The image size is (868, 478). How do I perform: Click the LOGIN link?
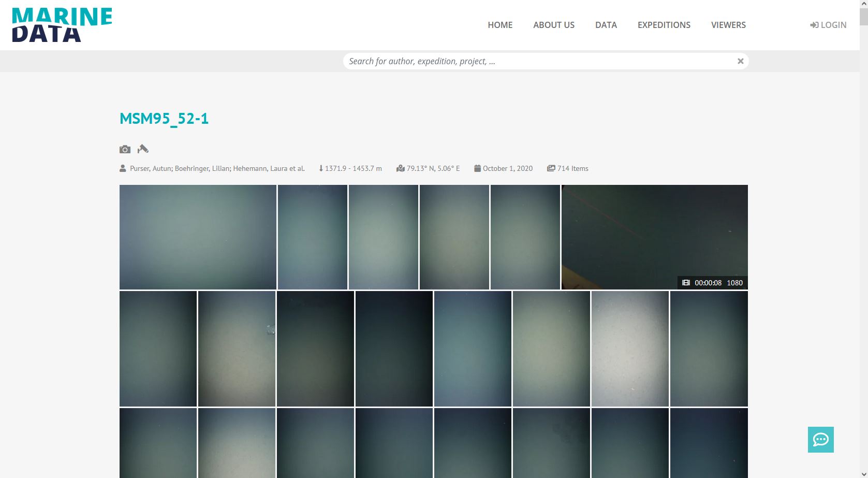828,25
